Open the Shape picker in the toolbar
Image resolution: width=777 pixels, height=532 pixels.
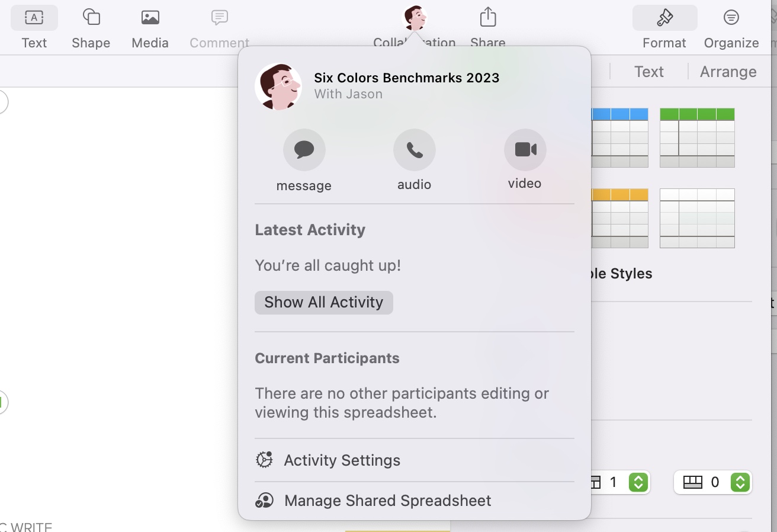tap(91, 28)
